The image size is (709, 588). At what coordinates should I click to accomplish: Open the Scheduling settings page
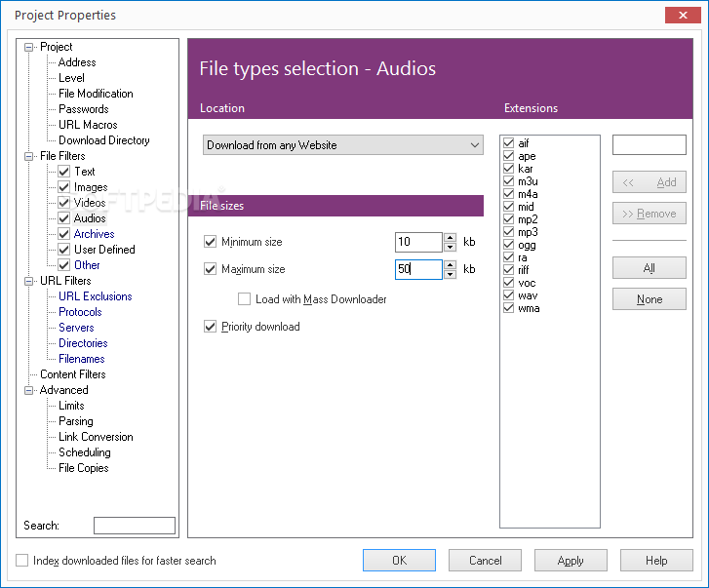85,452
